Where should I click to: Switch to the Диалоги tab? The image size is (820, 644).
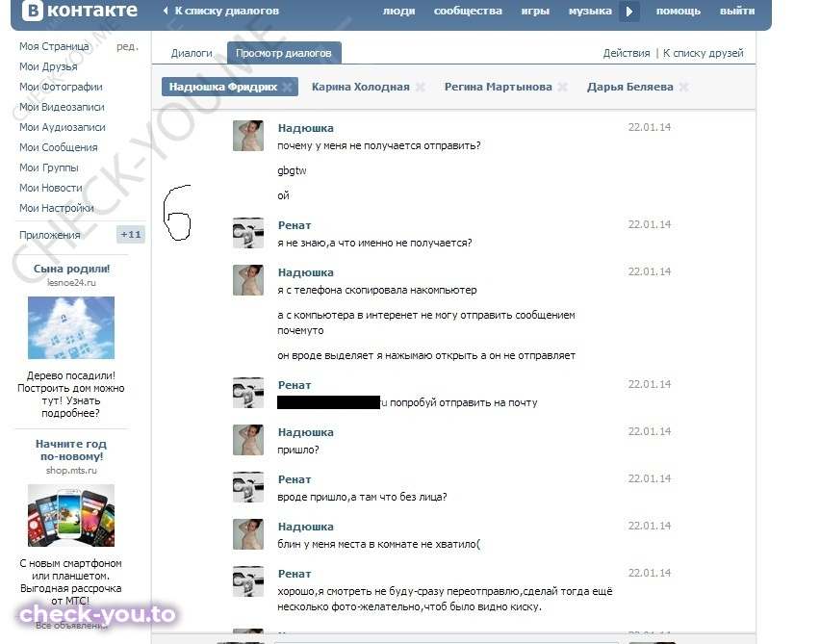point(192,53)
